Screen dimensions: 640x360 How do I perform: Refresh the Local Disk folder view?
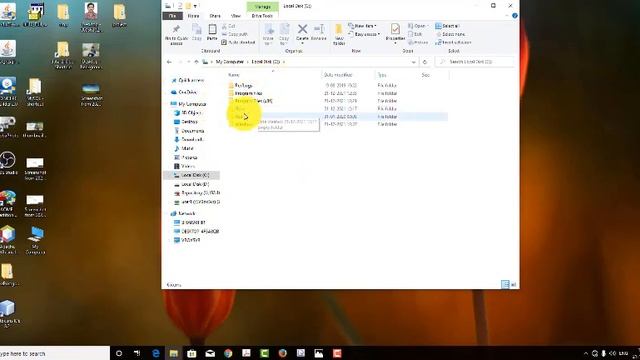[x=424, y=62]
